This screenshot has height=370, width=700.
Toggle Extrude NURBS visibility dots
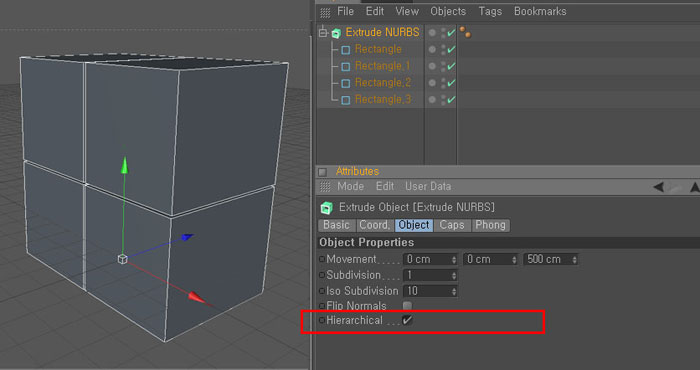(x=443, y=33)
